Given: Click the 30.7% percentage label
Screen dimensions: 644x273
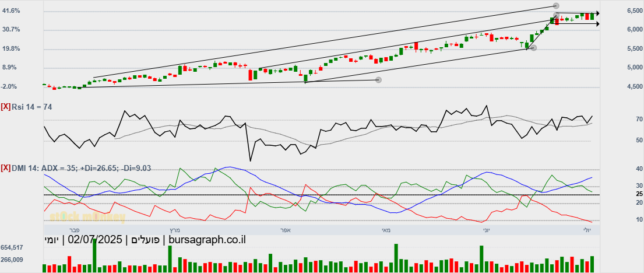Looking at the screenshot, I should pos(12,30).
